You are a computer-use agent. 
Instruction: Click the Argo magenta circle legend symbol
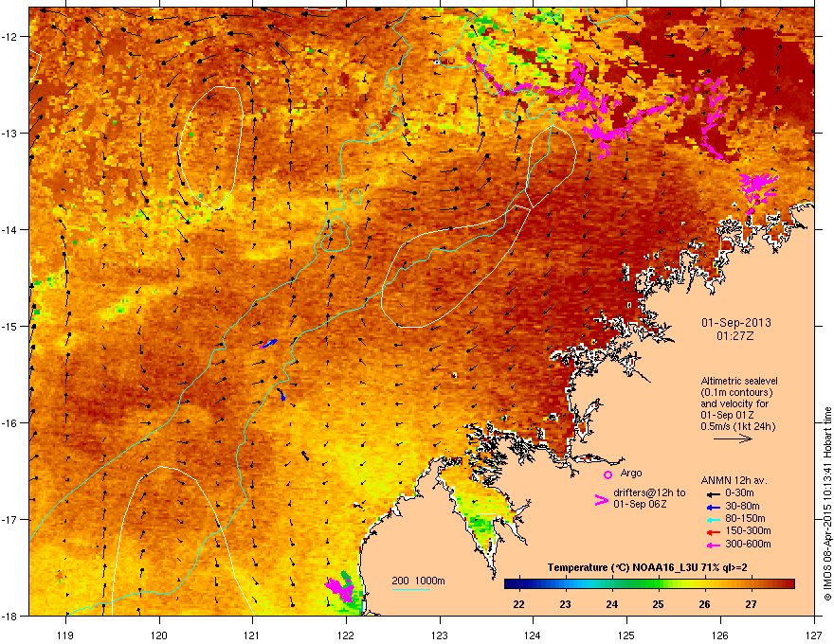[x=607, y=474]
